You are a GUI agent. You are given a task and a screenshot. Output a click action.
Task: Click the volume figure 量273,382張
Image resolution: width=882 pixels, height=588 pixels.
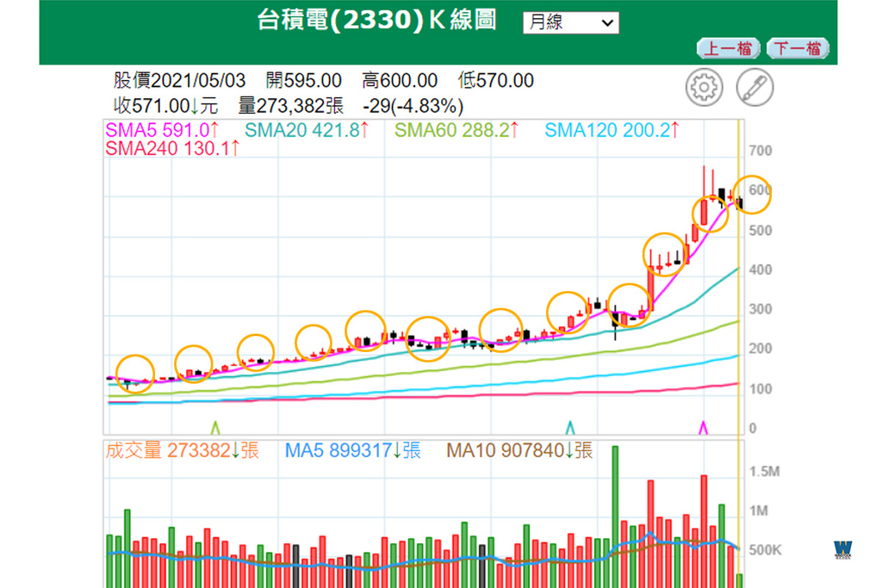point(291,106)
